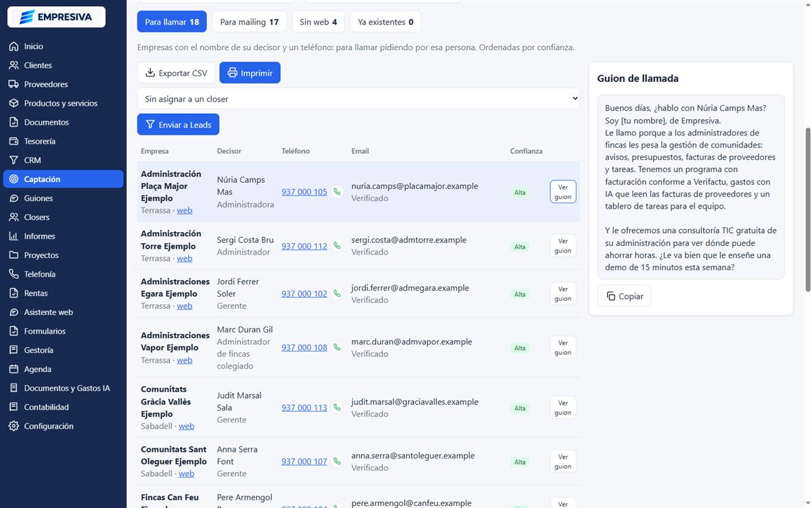Screen dimensions: 812x508
Task: Click the Productos y servicios box icon
Action: point(14,104)
